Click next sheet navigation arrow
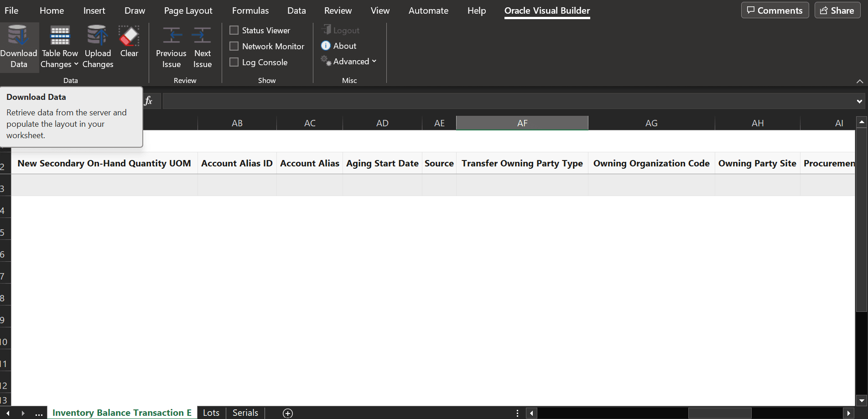This screenshot has width=868, height=419. pos(23,413)
